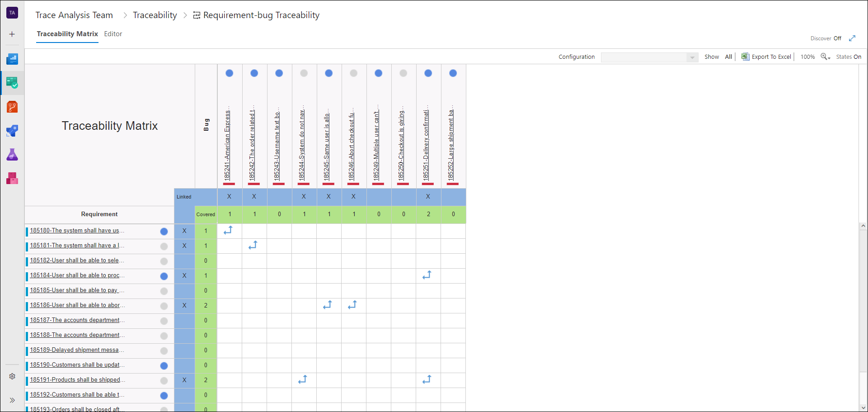
Task: Toggle the linked X cell for requirement 185180
Action: tap(184, 231)
